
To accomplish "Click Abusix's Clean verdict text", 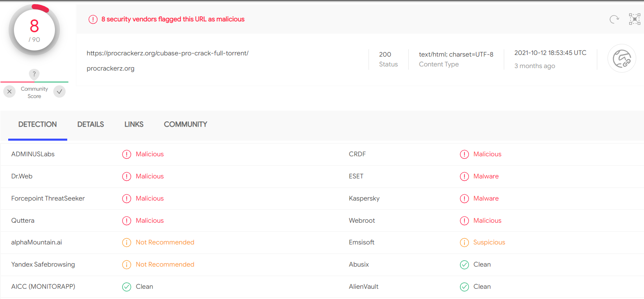I will point(482,265).
